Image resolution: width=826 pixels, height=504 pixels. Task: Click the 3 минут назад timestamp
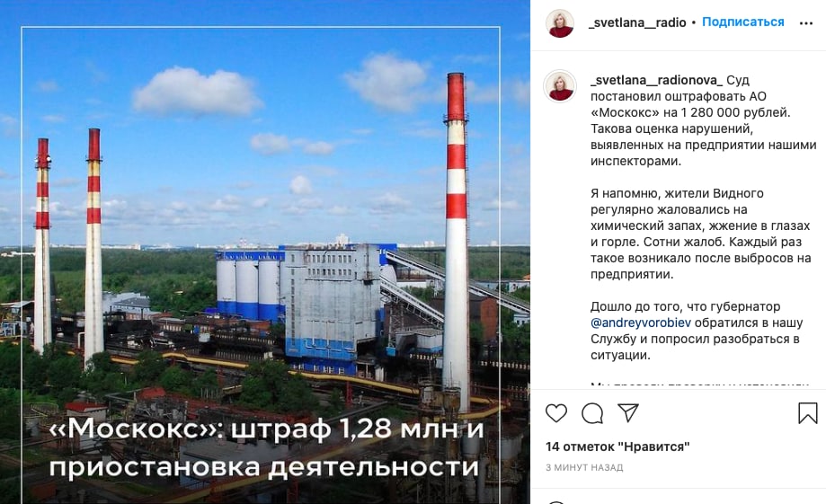click(x=584, y=467)
